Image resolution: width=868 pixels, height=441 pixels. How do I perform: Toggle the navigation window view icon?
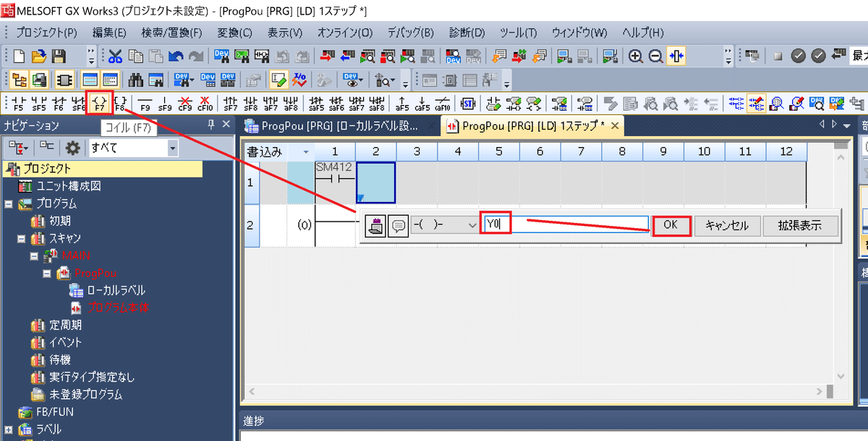pos(20,80)
